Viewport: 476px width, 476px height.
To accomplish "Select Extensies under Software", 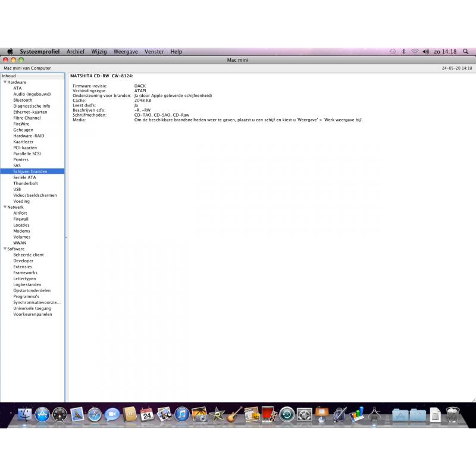I will click(23, 267).
